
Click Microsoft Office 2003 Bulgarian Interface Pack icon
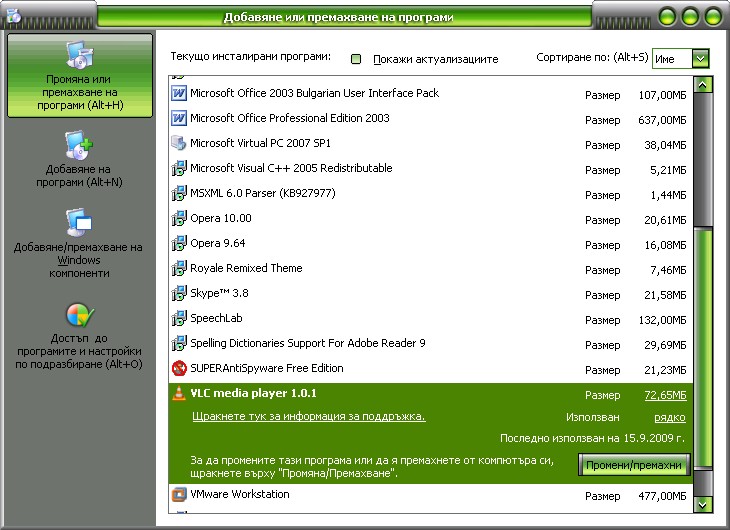point(179,93)
